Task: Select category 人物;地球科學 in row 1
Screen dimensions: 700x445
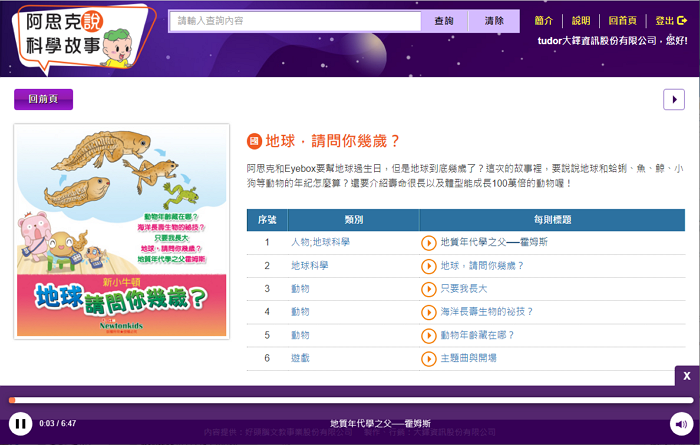Action: click(321, 242)
